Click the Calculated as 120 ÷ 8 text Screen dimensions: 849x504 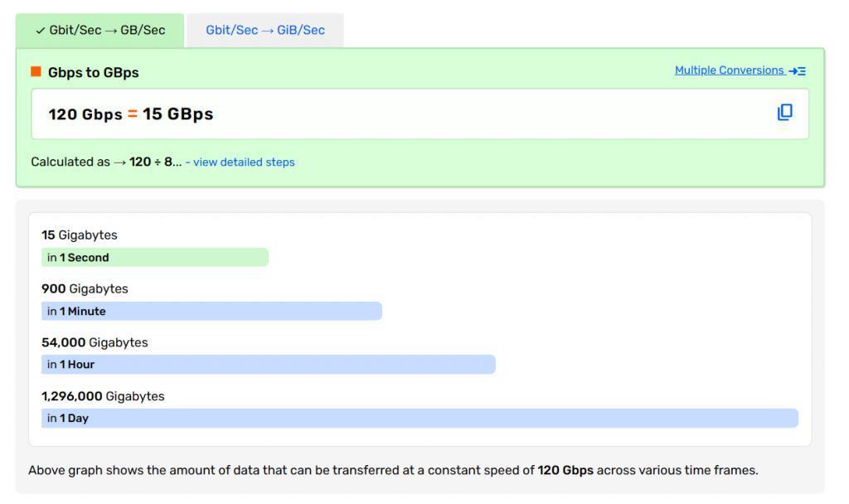pos(105,162)
